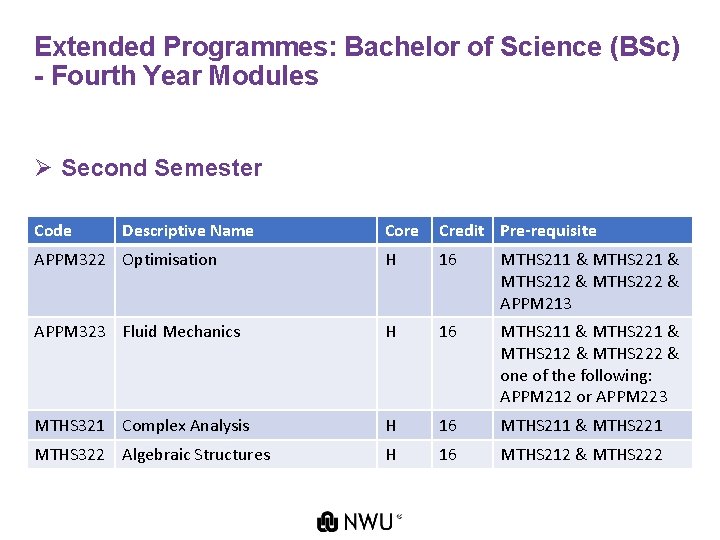Select the Algebraic Structures module name
This screenshot has height=540, width=720.
click(x=196, y=455)
